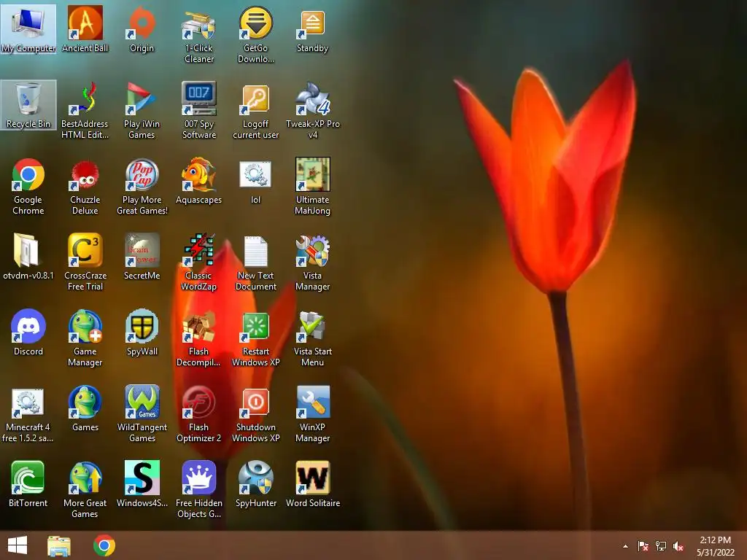Click the network status tray icon
Image resolution: width=747 pixels, height=560 pixels.
660,546
